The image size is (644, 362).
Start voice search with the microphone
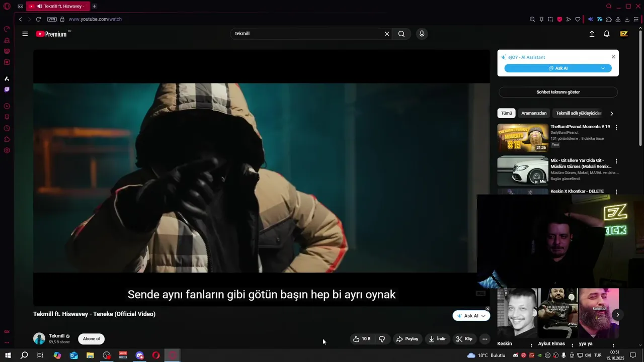pyautogui.click(x=422, y=34)
